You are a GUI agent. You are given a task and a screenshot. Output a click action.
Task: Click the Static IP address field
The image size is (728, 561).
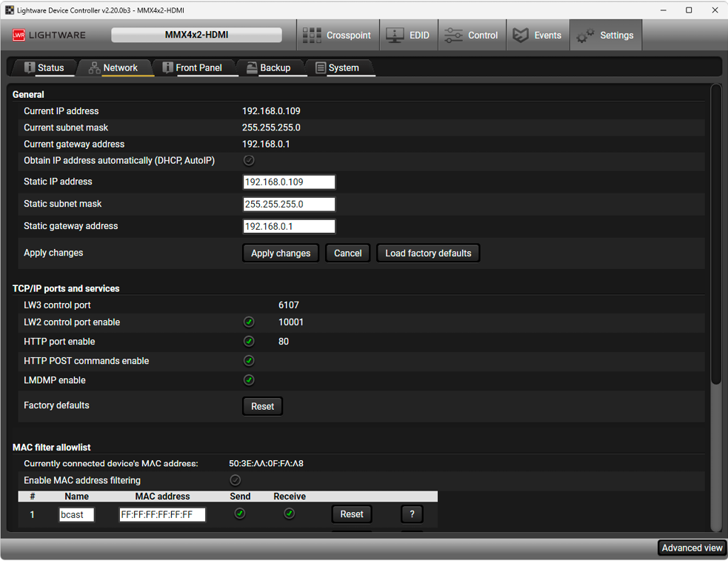tap(289, 182)
